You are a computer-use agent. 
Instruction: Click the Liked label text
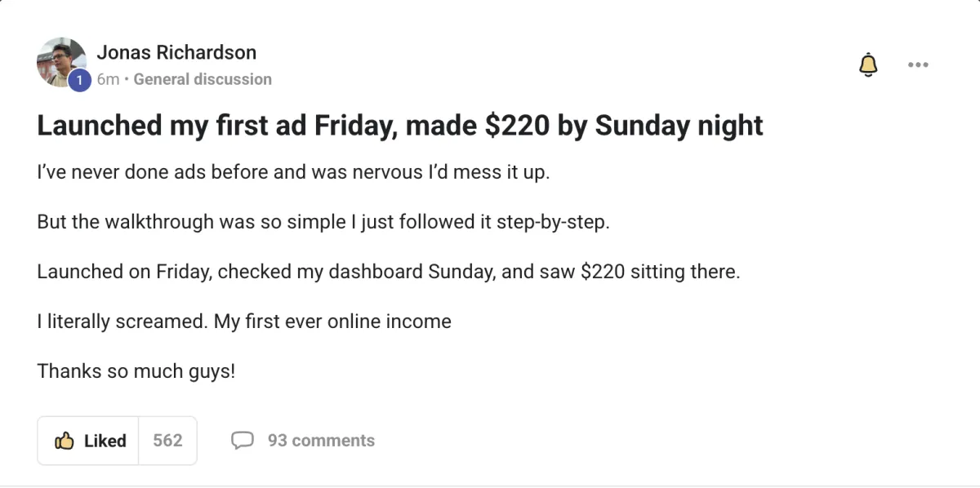(x=105, y=441)
